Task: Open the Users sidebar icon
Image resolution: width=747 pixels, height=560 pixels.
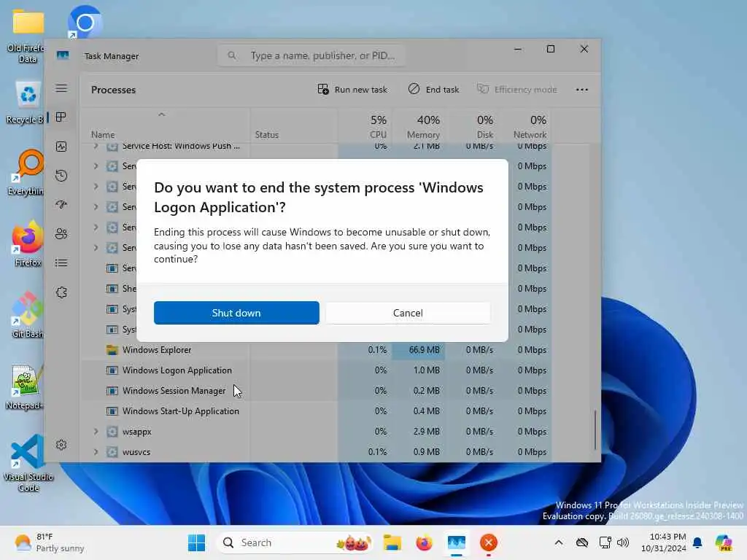Action: pos(61,234)
